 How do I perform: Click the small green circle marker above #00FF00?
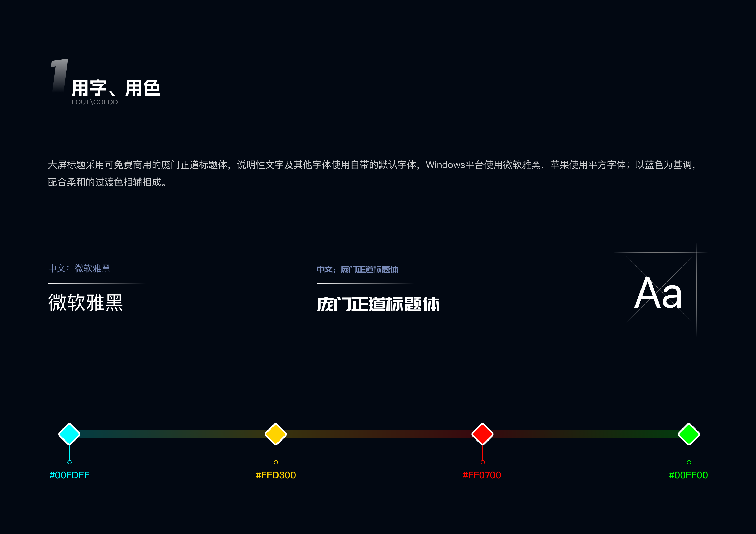689,462
